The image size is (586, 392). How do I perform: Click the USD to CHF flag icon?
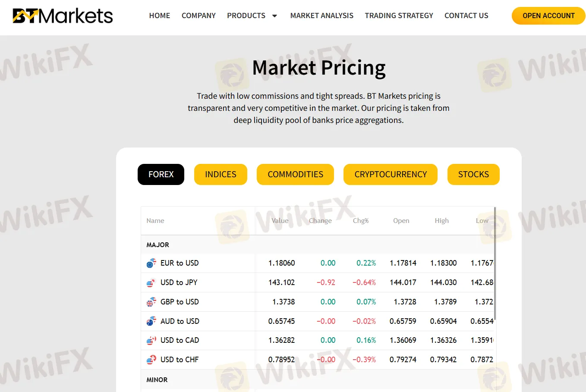151,359
